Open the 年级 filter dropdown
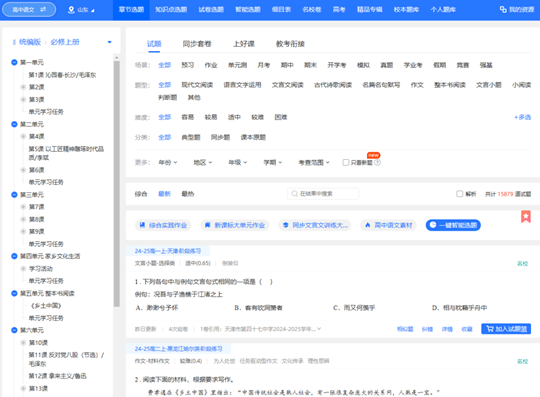This screenshot has width=540, height=397. [238, 163]
